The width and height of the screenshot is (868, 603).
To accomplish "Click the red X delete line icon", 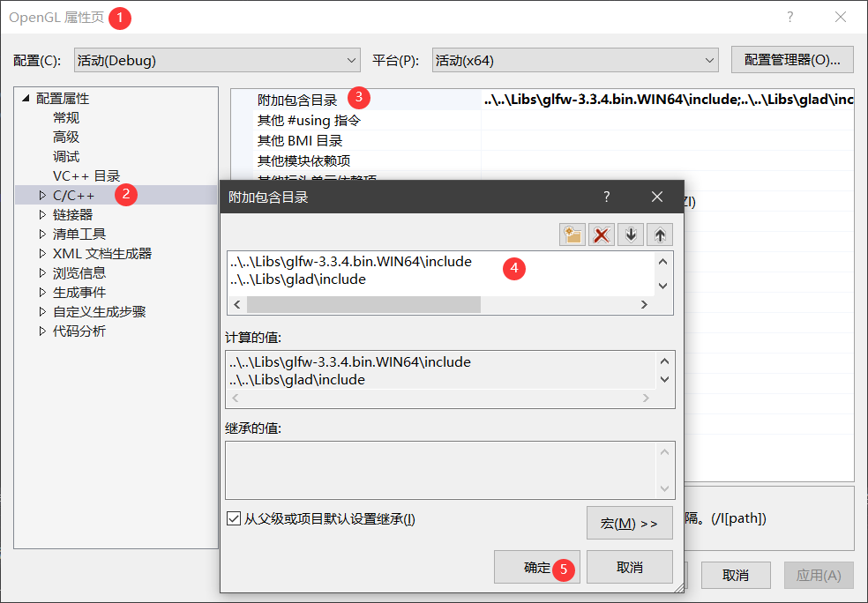I will point(602,235).
